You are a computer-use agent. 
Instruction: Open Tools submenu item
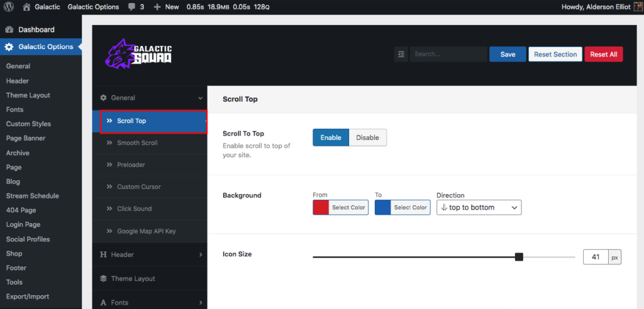pos(14,282)
